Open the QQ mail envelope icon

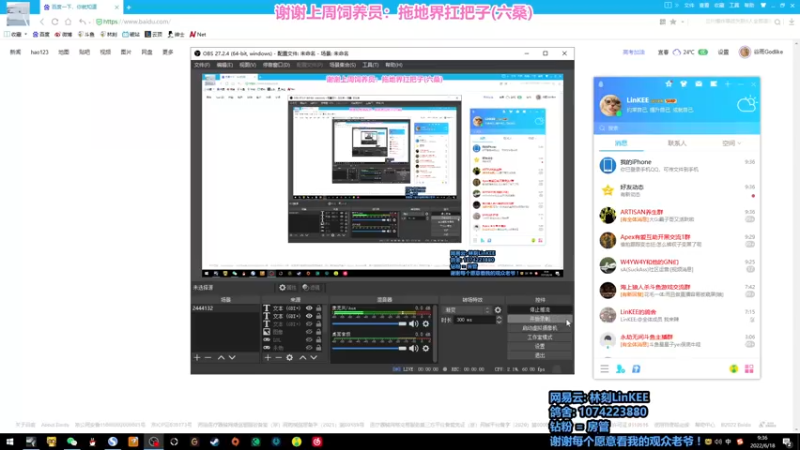pyautogui.click(x=698, y=84)
